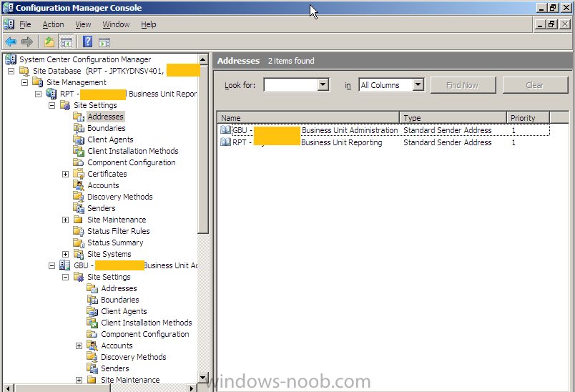Open the Look for dropdown
The image size is (575, 392).
323,85
